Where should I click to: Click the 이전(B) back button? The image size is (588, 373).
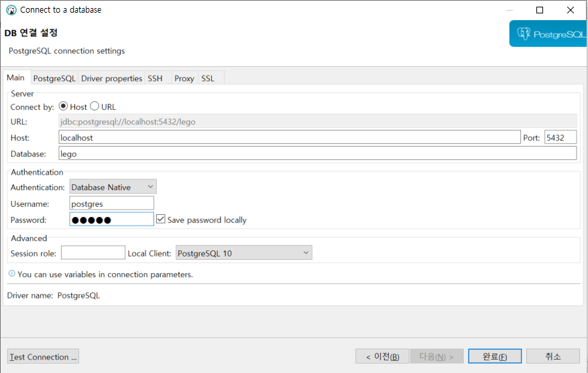382,356
